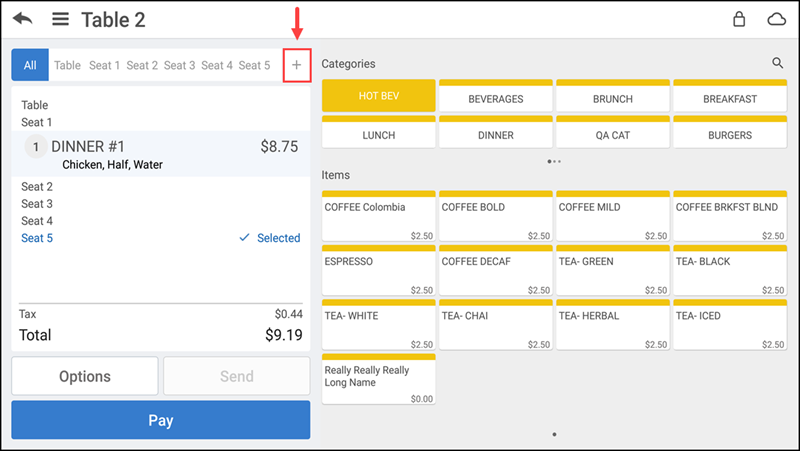This screenshot has height=452, width=800.
Task: Add COFFEE BOLD to the order
Action: (x=495, y=216)
